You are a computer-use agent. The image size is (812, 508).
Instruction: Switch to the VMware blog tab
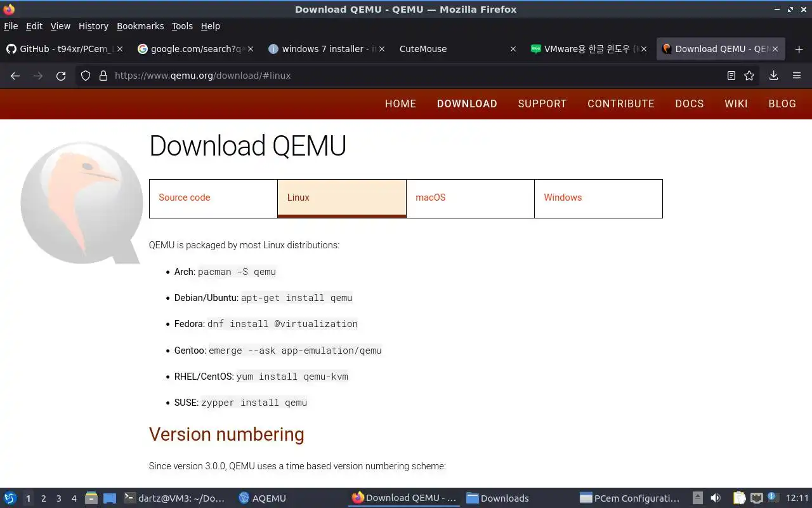[588, 49]
